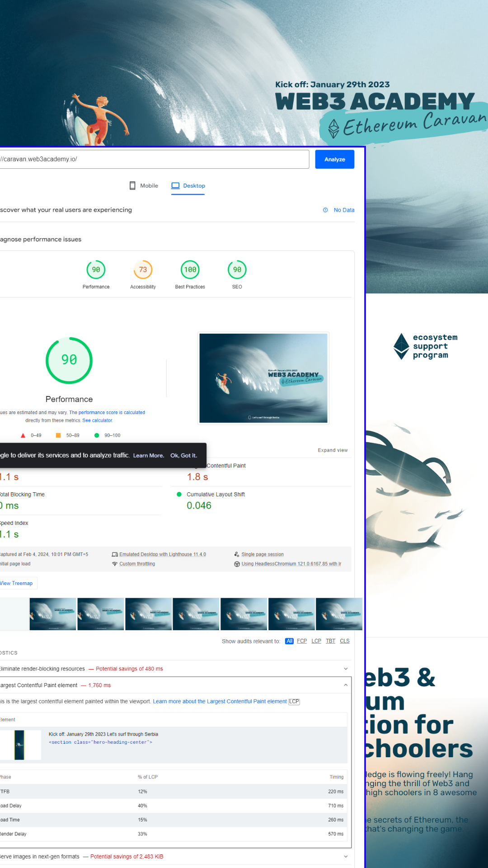Click the Ethereum ecosystem support program logo
Screen dimensions: 488x868
pos(425,346)
